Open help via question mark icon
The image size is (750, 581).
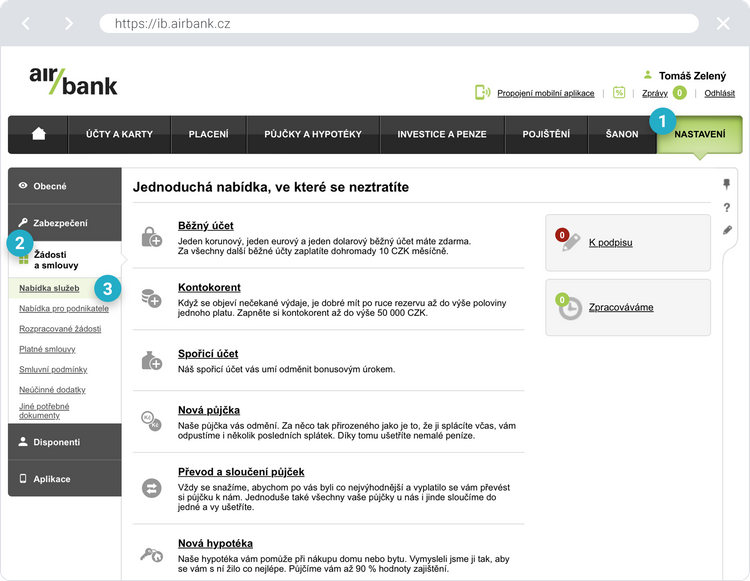click(x=727, y=208)
